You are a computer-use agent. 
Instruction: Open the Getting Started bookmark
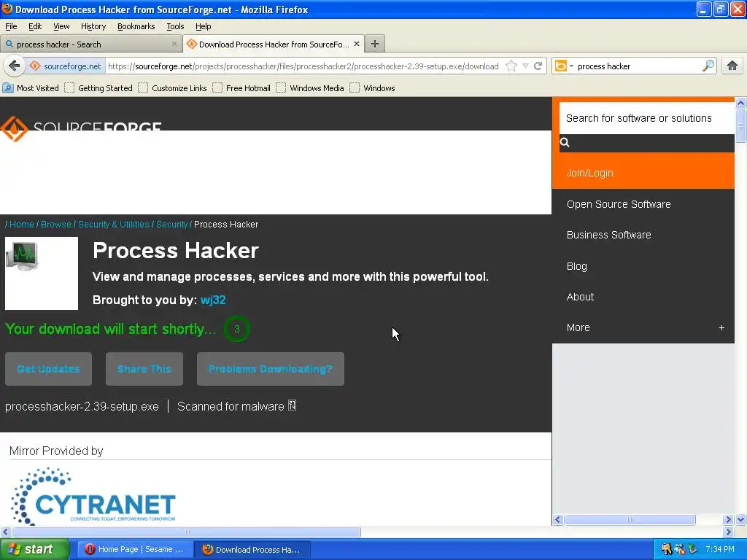98,88
